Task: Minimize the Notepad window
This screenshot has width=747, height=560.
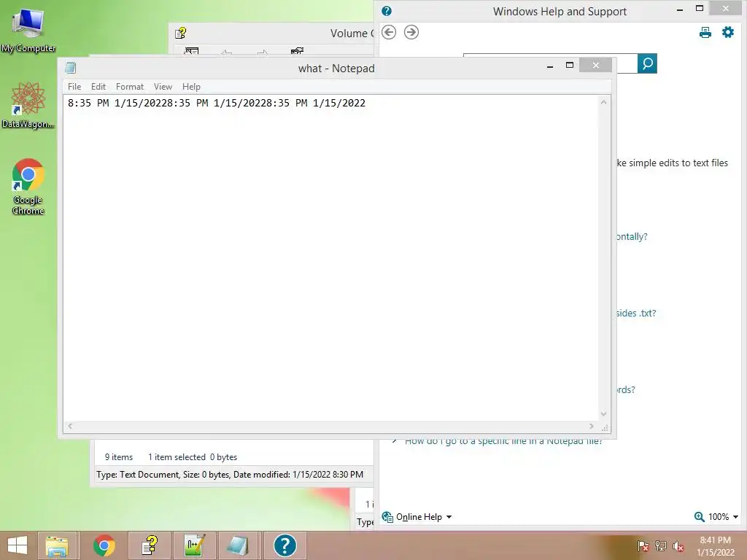Action: pos(550,66)
